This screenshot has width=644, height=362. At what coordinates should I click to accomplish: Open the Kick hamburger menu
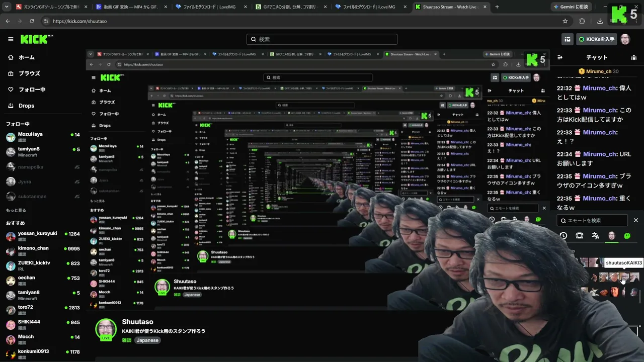pyautogui.click(x=11, y=39)
